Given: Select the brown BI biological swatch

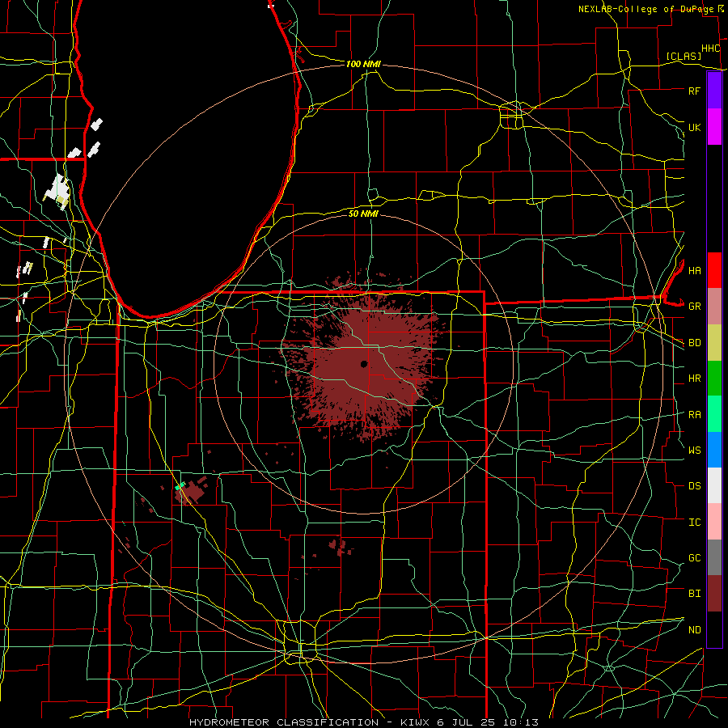Looking at the screenshot, I should click(x=714, y=594).
